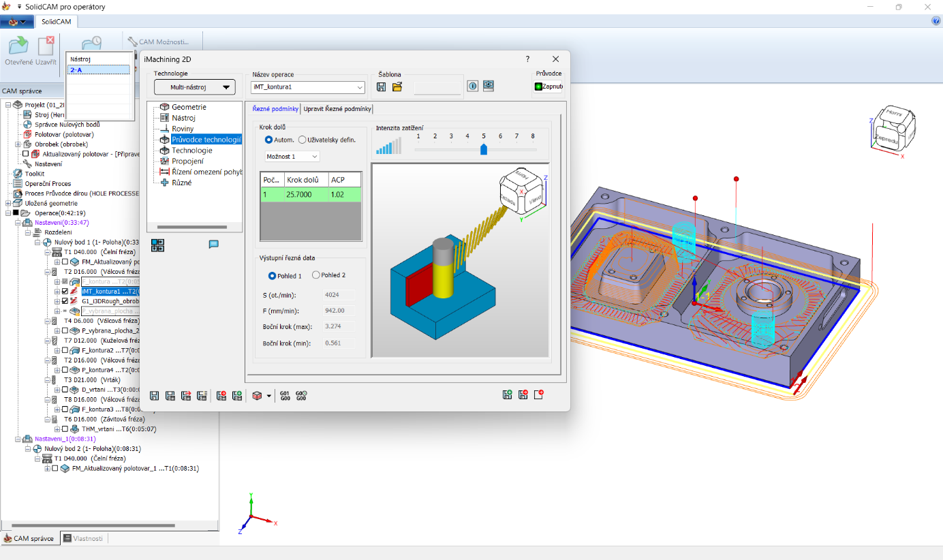The width and height of the screenshot is (943, 560).
Task: Open the Multi-nástroj technology dropdown
Action: point(194,87)
